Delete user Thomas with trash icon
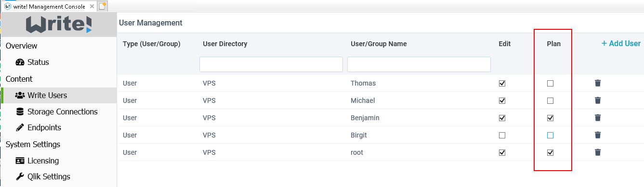This screenshot has width=644, height=187. tap(598, 83)
